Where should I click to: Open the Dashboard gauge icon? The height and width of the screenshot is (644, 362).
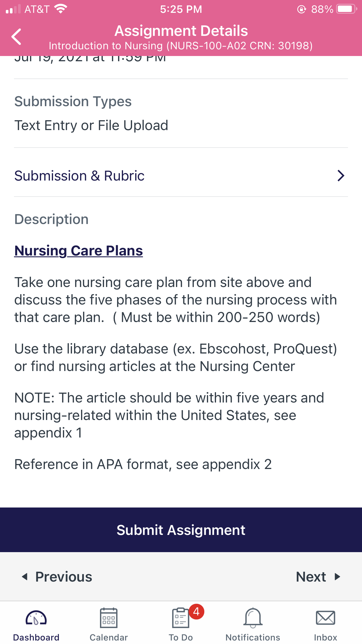tap(36, 618)
